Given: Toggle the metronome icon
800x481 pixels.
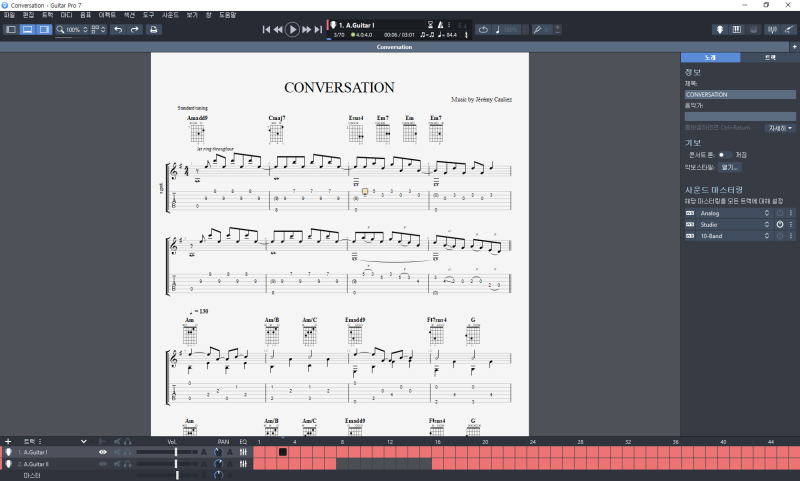Looking at the screenshot, I should [440, 24].
